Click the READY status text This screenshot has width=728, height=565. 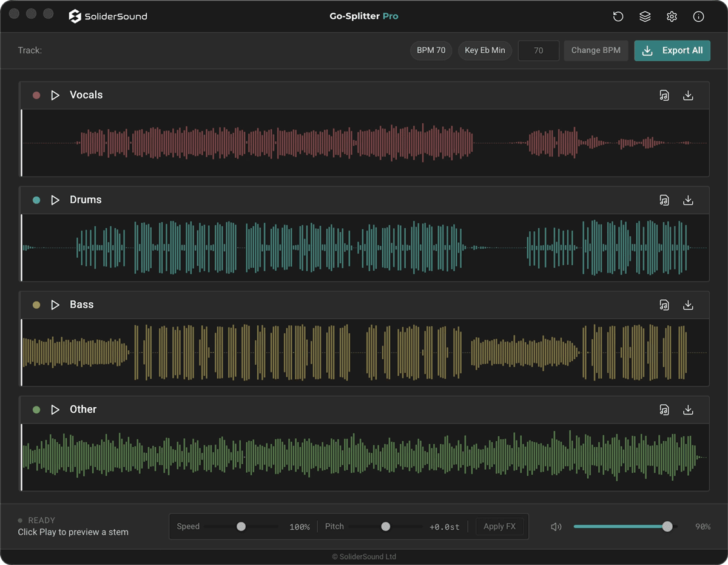tap(42, 521)
